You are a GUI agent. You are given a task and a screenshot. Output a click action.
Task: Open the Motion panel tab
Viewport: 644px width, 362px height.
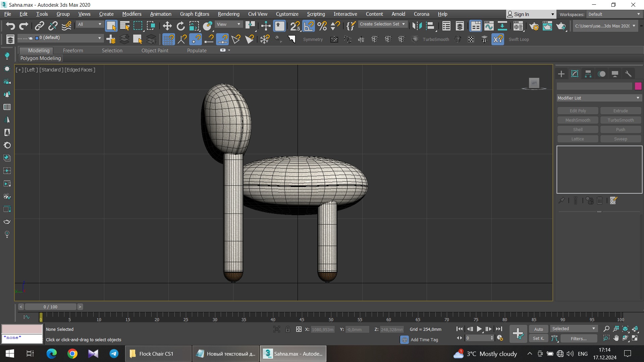[x=602, y=74]
